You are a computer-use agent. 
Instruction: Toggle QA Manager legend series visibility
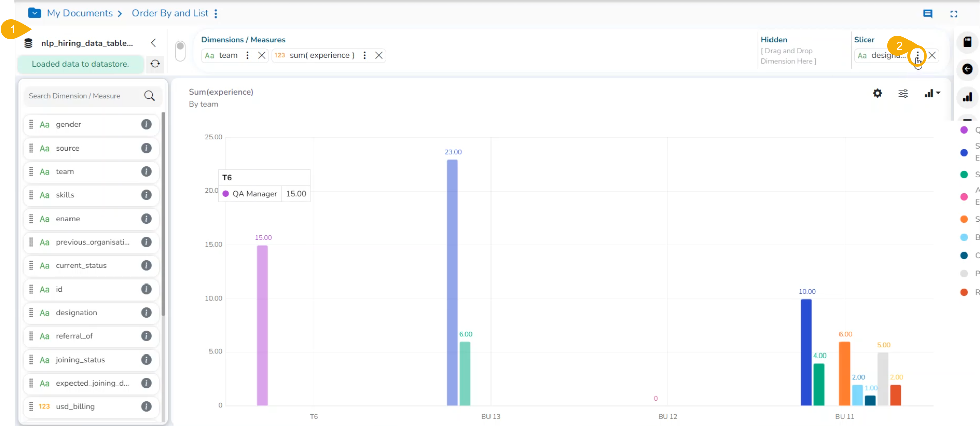(x=964, y=130)
